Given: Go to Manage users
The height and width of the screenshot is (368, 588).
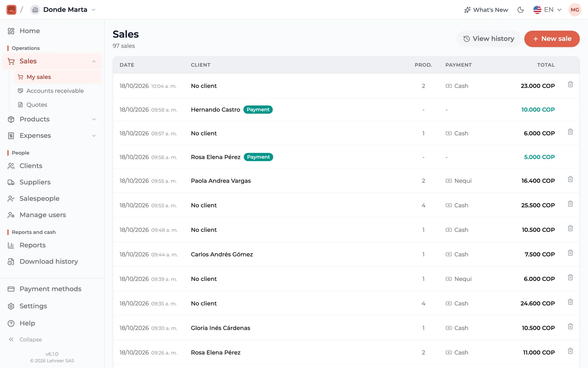Looking at the screenshot, I should click(x=52, y=215).
